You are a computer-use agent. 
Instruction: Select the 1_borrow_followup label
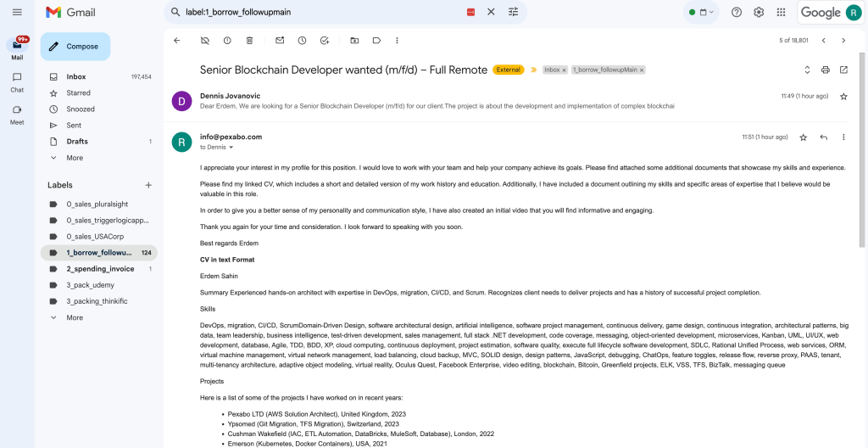point(98,253)
